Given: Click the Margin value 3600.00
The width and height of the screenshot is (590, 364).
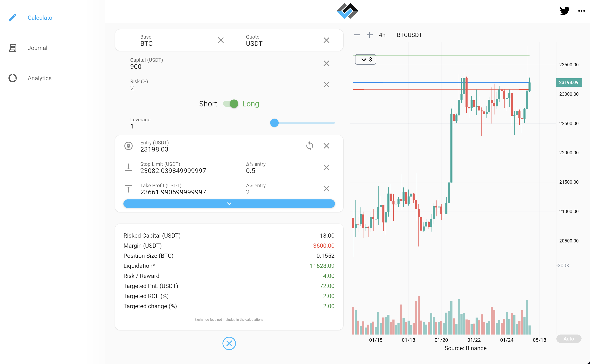Looking at the screenshot, I should point(324,246).
